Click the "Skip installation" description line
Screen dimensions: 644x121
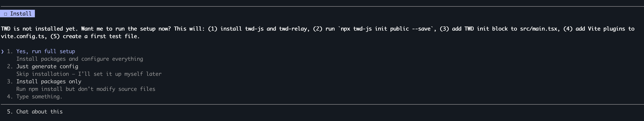pos(89,74)
